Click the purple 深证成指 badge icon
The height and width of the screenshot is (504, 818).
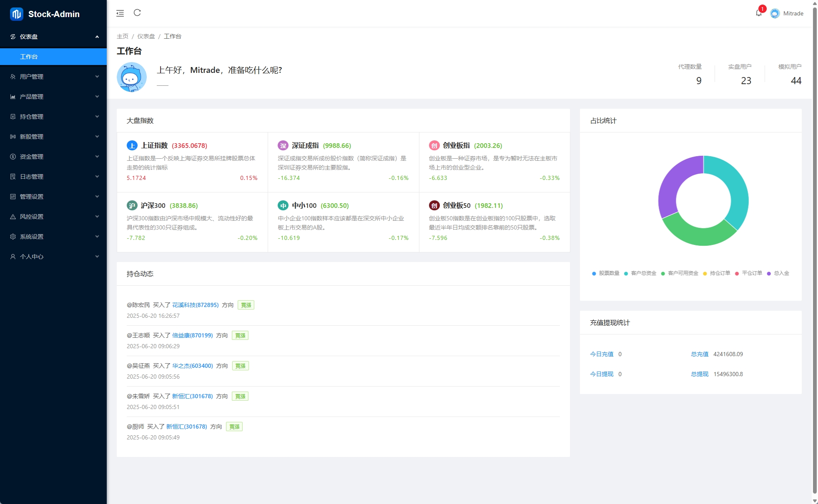pyautogui.click(x=283, y=145)
